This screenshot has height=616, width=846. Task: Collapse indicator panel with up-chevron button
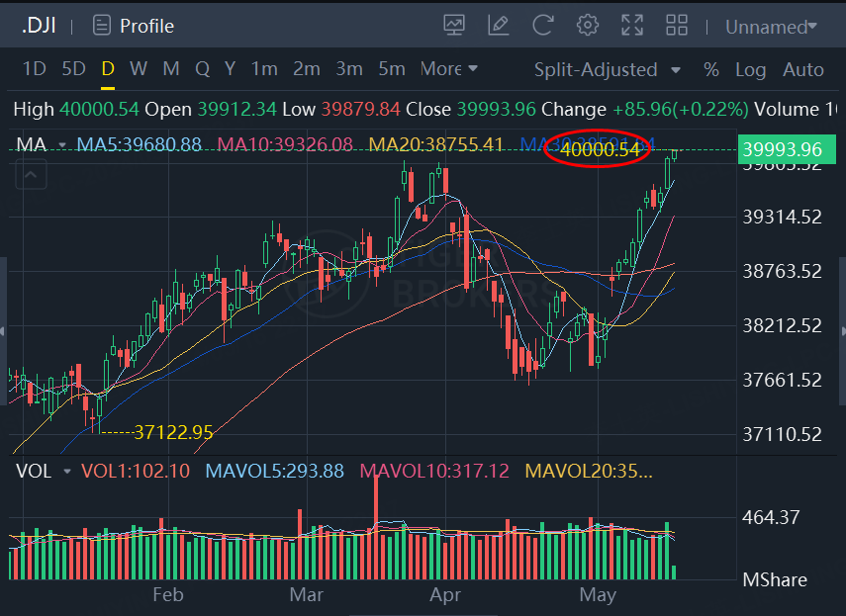click(x=32, y=175)
